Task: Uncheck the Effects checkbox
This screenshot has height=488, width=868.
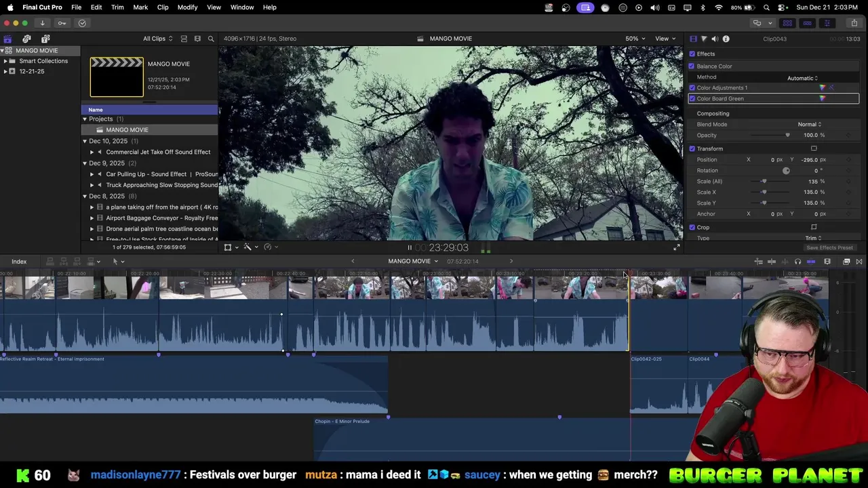Action: pos(692,54)
